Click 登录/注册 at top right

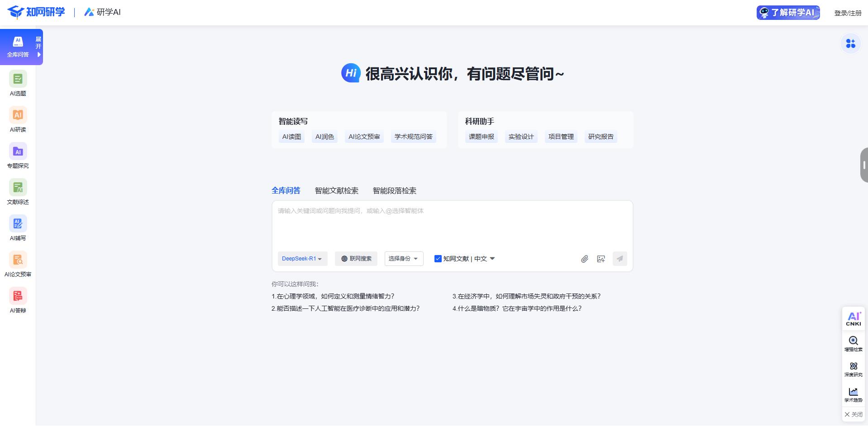tap(848, 12)
